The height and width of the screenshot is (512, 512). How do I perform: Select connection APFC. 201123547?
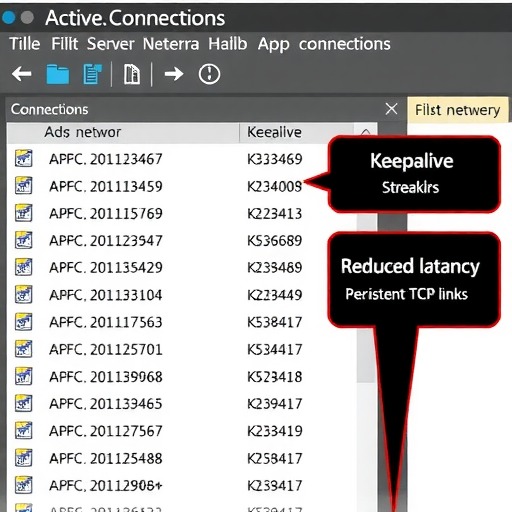[x=106, y=241]
